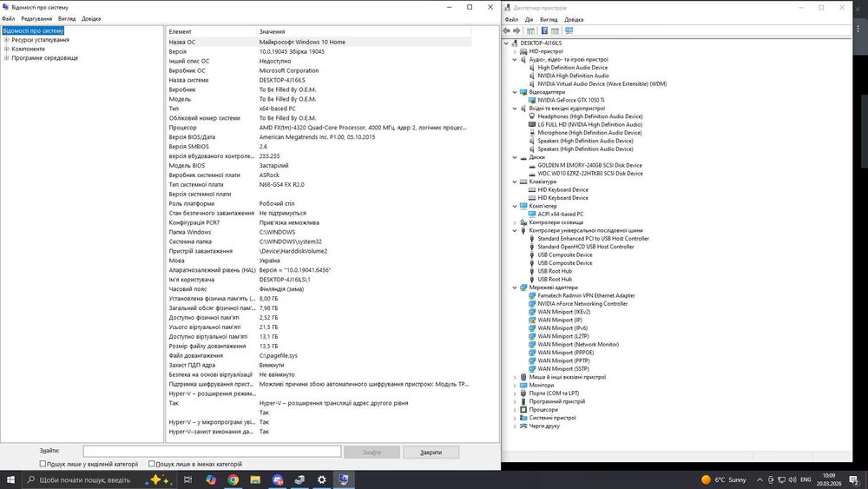Select Famatech Radmin VPN Ethernet Adapter
868x489 pixels.
tap(586, 295)
